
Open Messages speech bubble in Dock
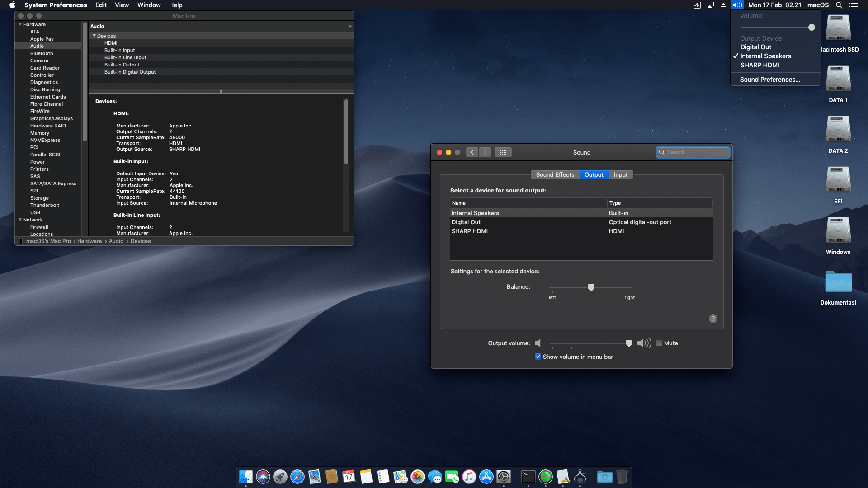[x=434, y=477]
